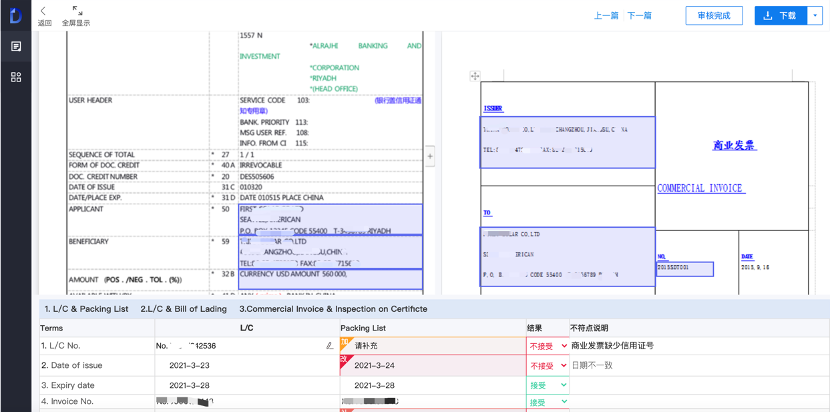Click the blue 下载 download button
This screenshot has height=412, width=830.
click(778, 16)
